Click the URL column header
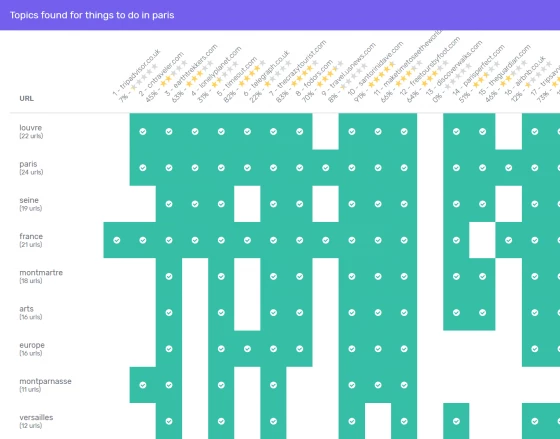Screen dimensions: 560x439 coord(26,98)
